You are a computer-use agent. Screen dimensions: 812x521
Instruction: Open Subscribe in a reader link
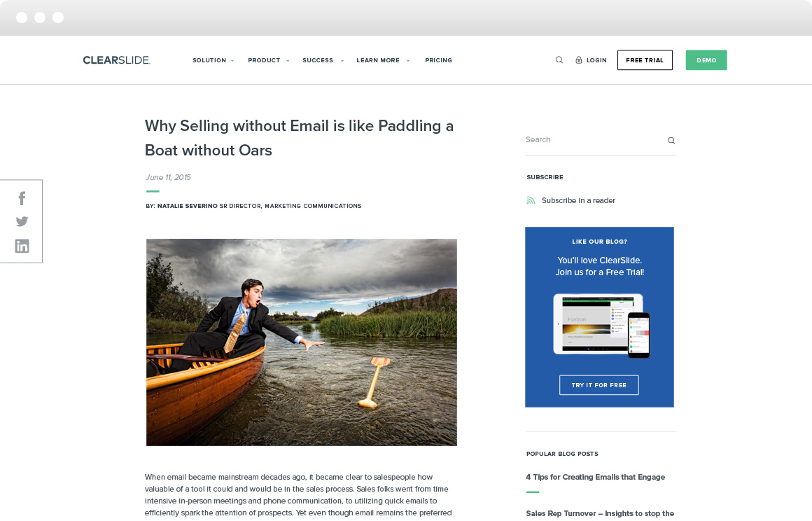tap(578, 200)
